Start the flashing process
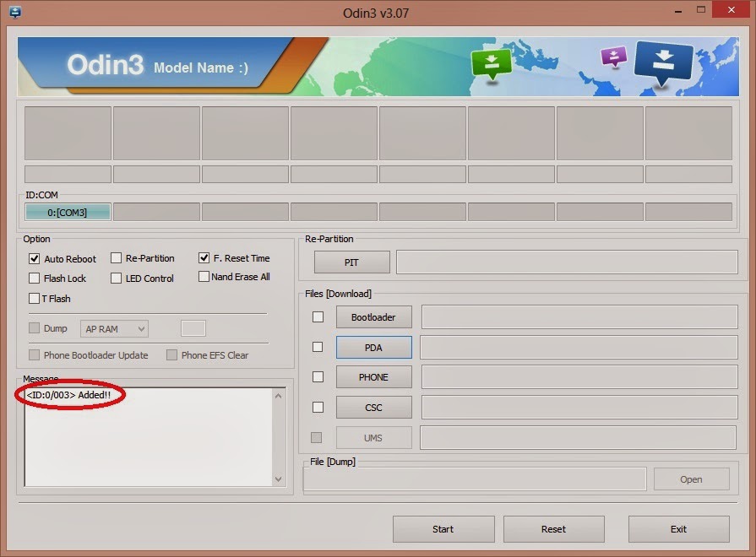The height and width of the screenshot is (557, 756). (443, 528)
